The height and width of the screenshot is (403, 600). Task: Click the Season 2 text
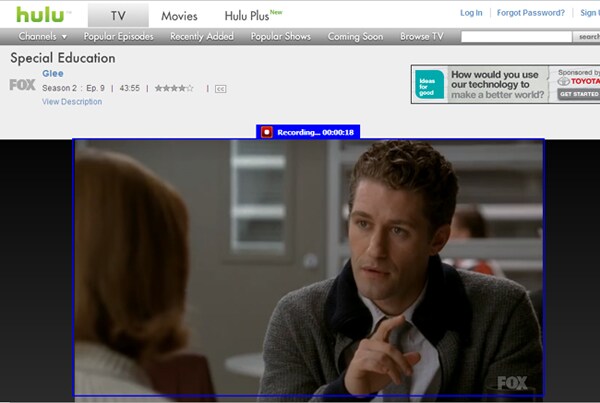59,88
